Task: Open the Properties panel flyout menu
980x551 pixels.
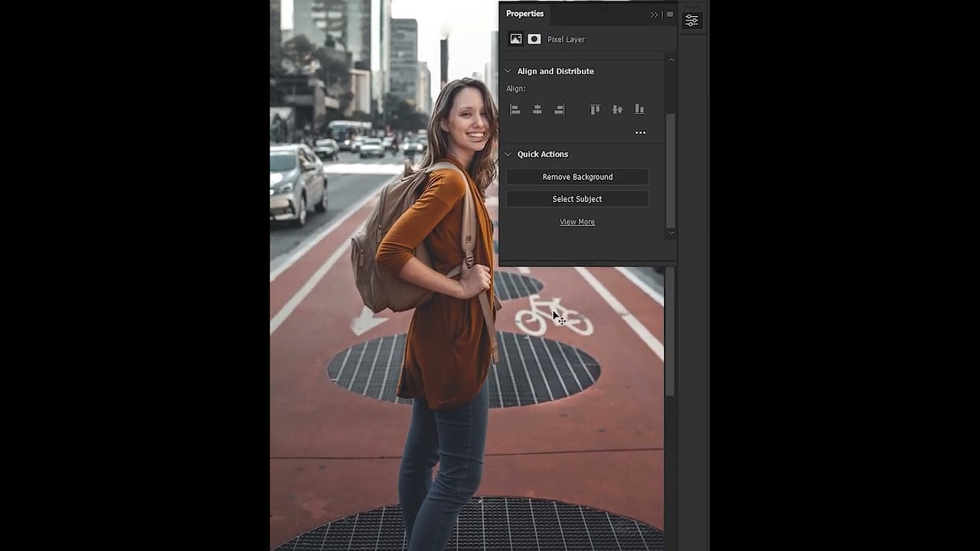Action: click(670, 15)
